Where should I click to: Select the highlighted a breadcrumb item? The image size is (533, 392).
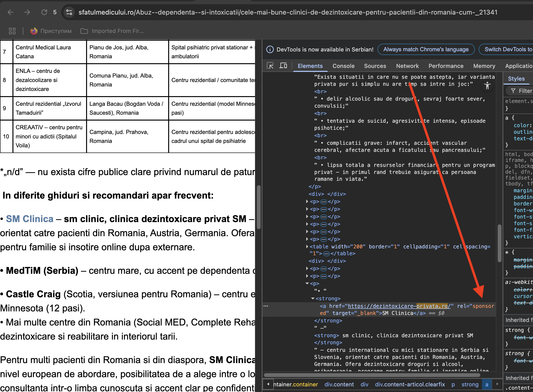coord(487,384)
